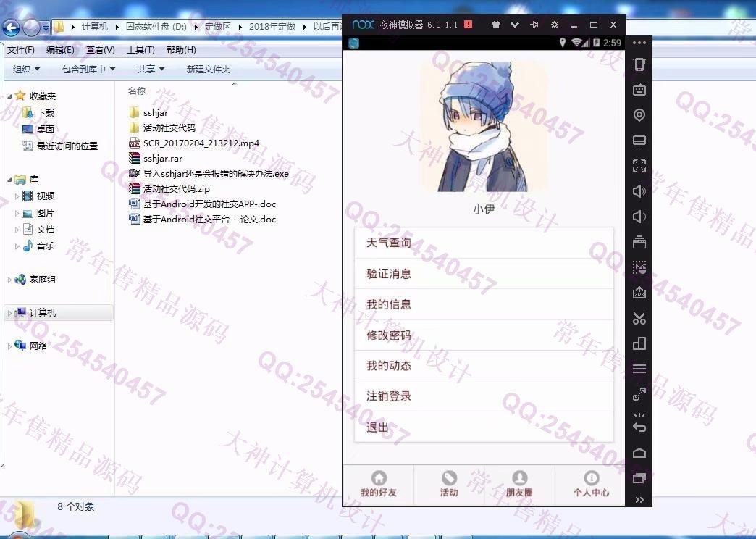Screen dimensions: 756x539
Task: Select the 活动社交代码 folder
Action: (162, 128)
